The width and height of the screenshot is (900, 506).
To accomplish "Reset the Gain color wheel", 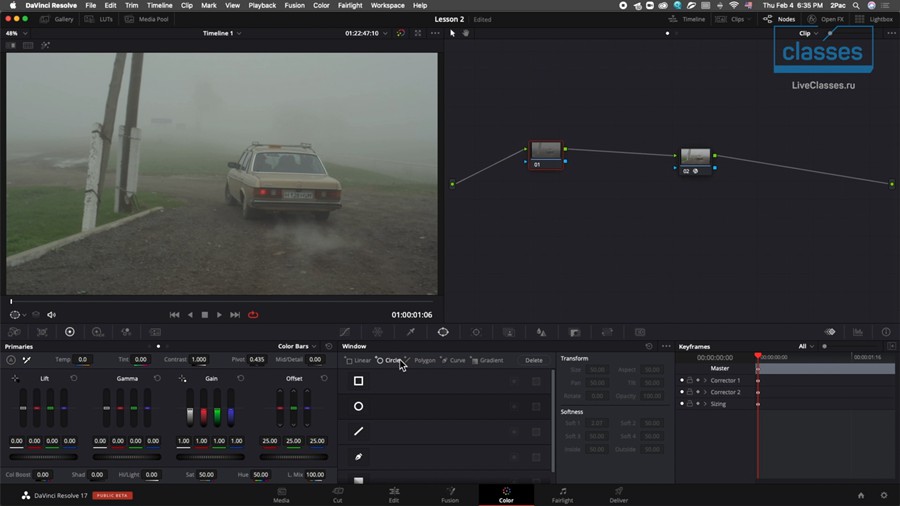I will (x=240, y=379).
